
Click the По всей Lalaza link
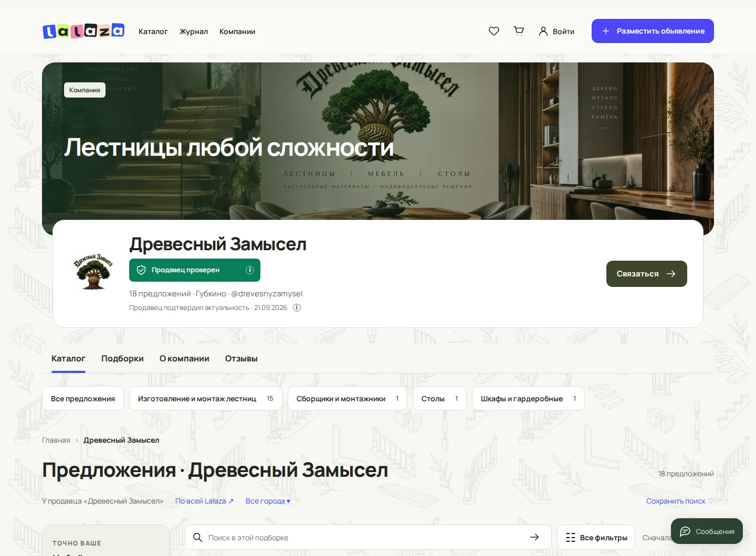tap(204, 501)
